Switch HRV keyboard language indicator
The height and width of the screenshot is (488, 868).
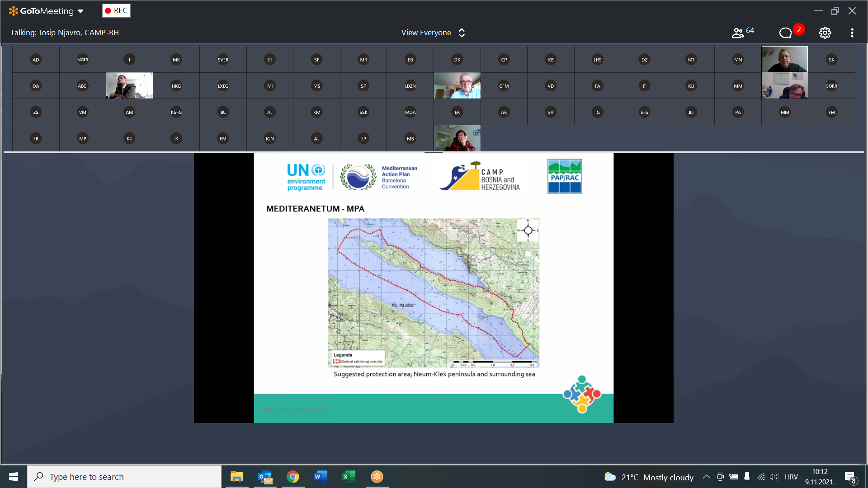[791, 477]
